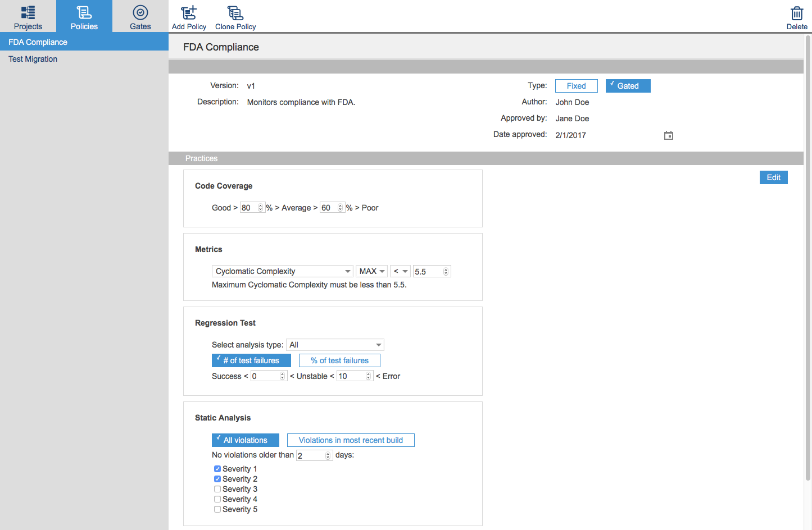Viewport: 812px width, 530px height.
Task: Click the Add Policy toolbar icon
Action: pyautogui.click(x=189, y=17)
